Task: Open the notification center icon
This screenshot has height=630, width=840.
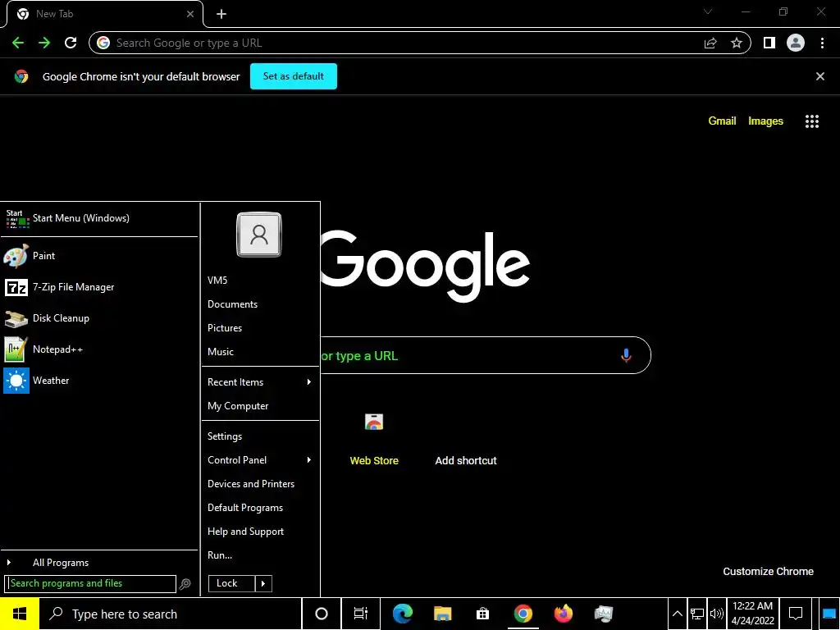Action: click(x=796, y=614)
